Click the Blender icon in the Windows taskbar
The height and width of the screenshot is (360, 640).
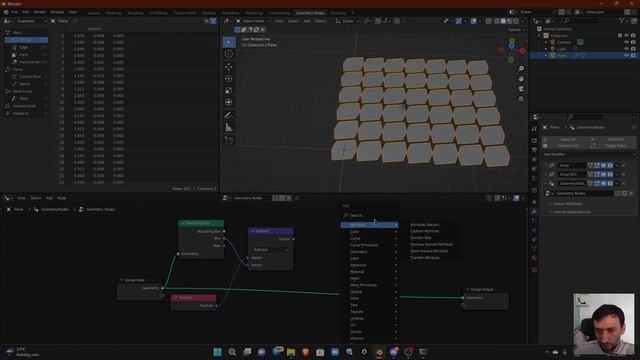(x=379, y=352)
